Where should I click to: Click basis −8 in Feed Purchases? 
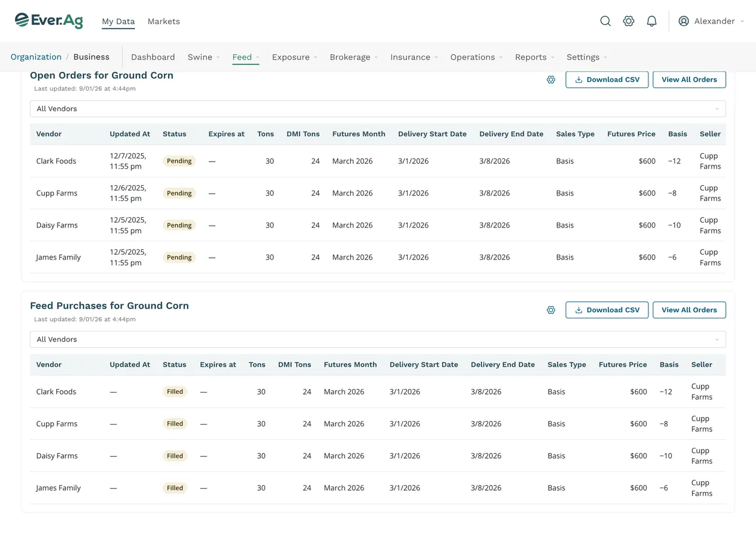coord(664,424)
